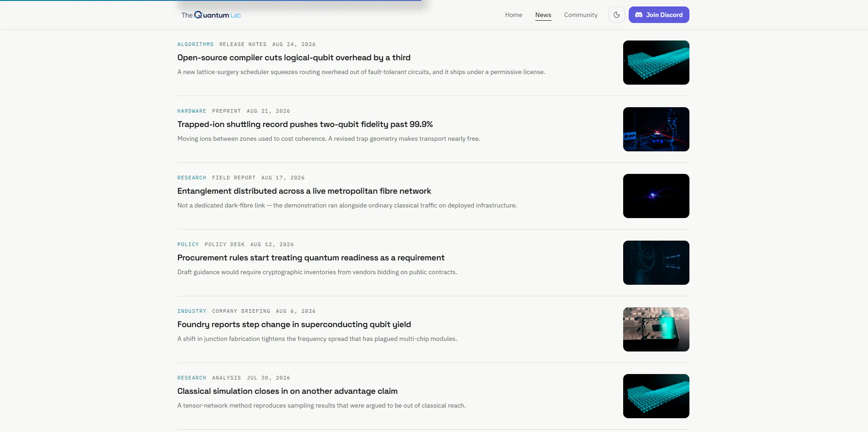The height and width of the screenshot is (432, 868).
Task: Select the News nav item
Action: [543, 15]
